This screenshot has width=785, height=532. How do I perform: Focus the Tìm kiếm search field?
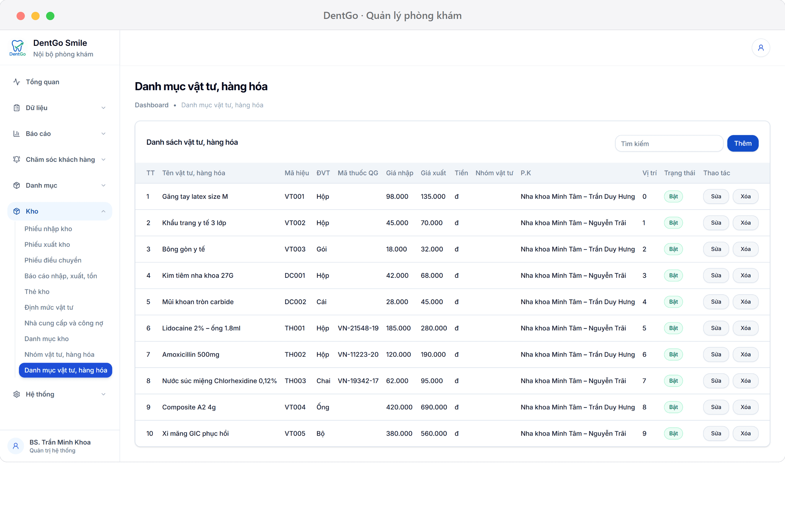[x=669, y=144]
